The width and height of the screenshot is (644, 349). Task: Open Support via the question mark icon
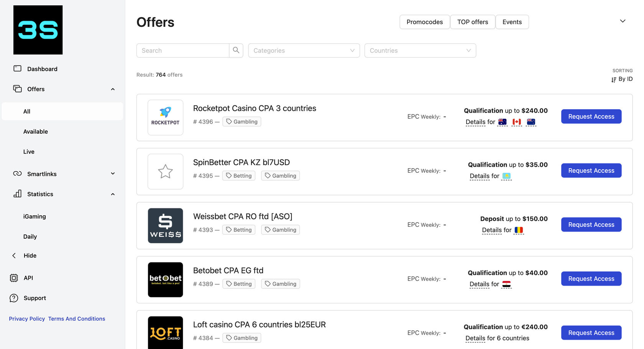tap(14, 298)
